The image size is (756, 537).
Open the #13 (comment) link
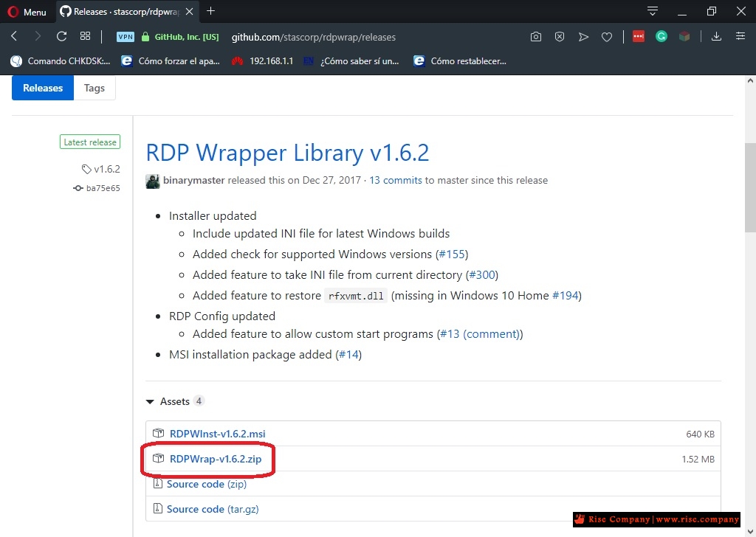(480, 334)
